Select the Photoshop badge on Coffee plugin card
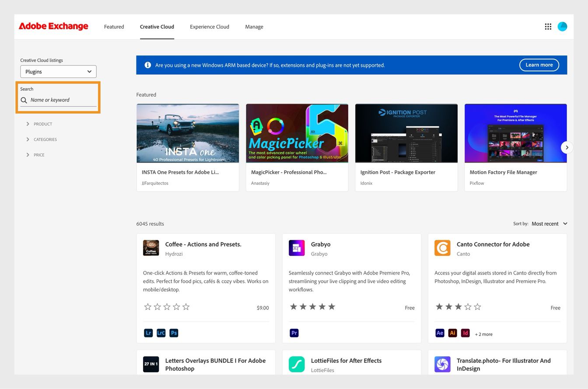The height and width of the screenshot is (389, 588). [x=174, y=333]
